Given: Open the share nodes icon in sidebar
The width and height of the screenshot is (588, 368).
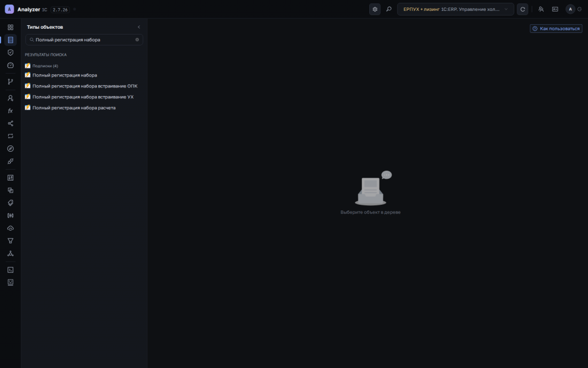Looking at the screenshot, I should coord(10,124).
